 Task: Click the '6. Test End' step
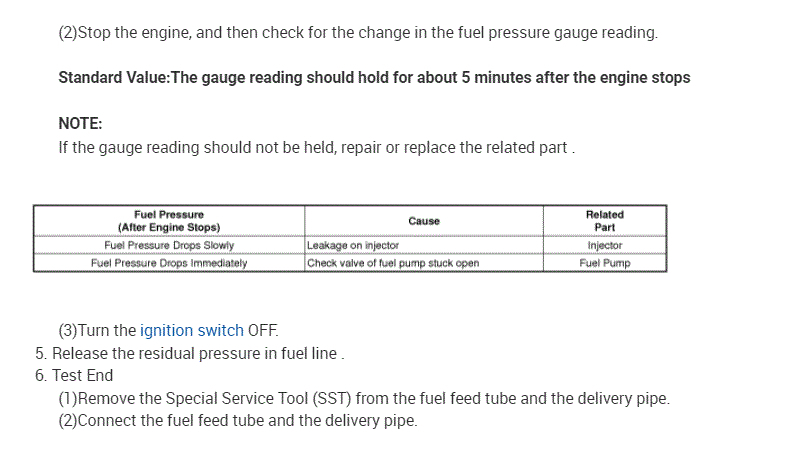pos(74,376)
